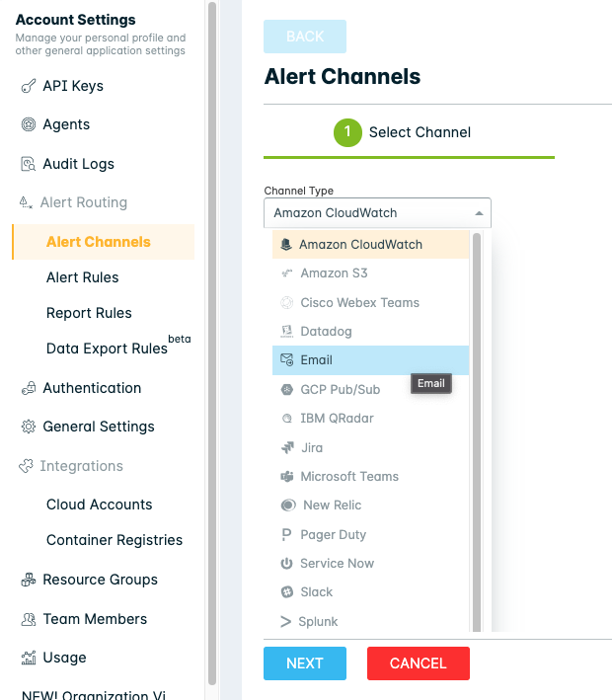Click the New Relic icon

(288, 505)
